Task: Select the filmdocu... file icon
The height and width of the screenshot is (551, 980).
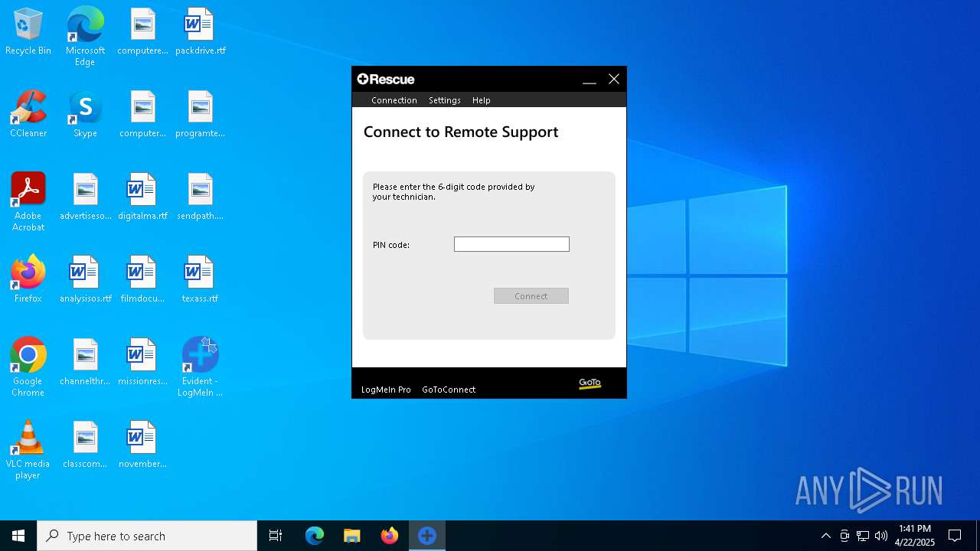Action: [142, 279]
